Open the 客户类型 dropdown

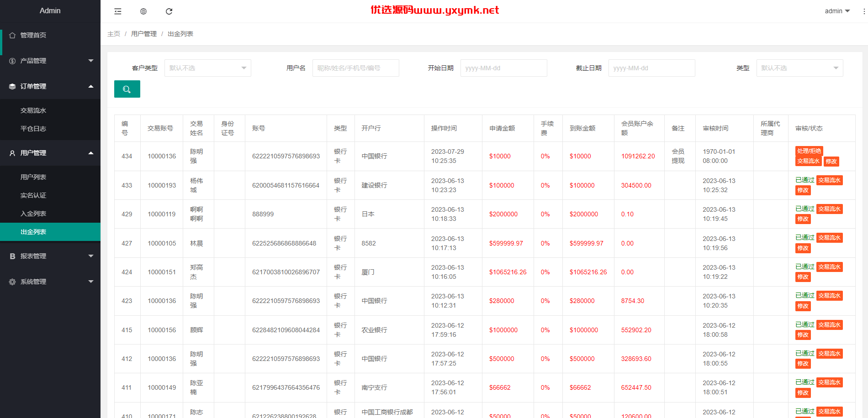208,68
